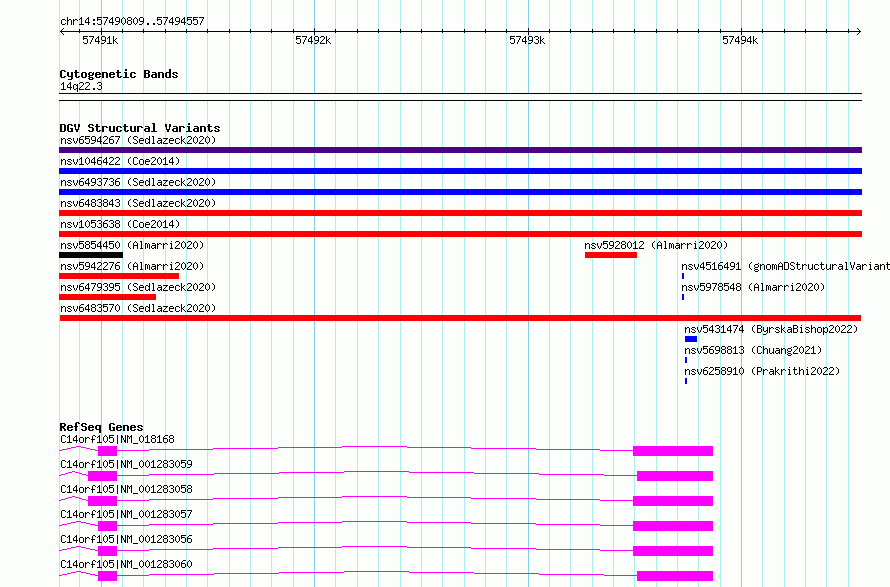Click the nsv6594267 purple variant bar
This screenshot has height=587, width=890.
point(460,150)
